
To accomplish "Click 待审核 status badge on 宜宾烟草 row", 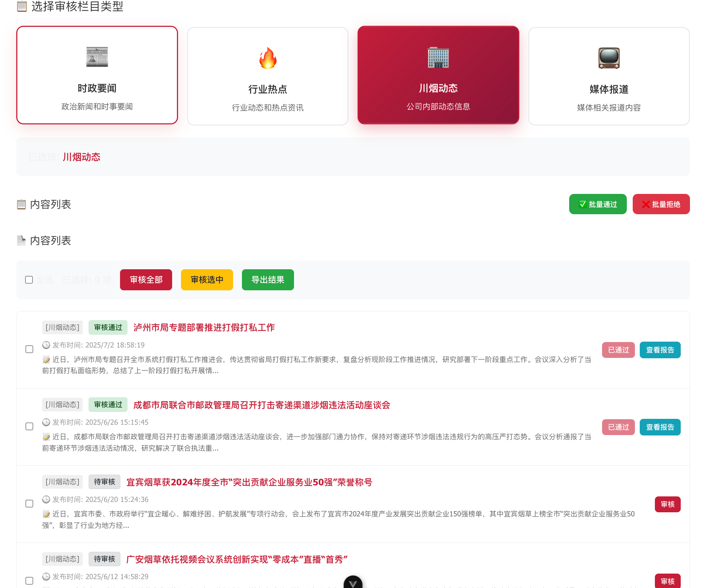I will point(105,482).
